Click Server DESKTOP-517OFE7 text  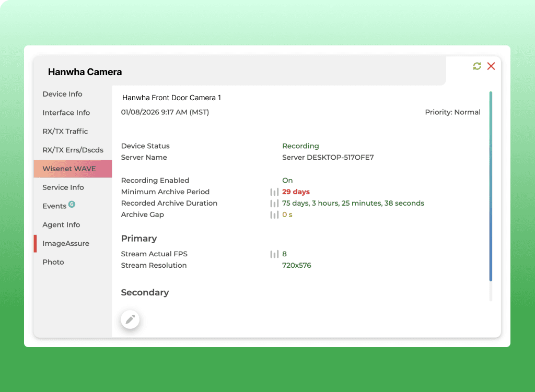(328, 158)
